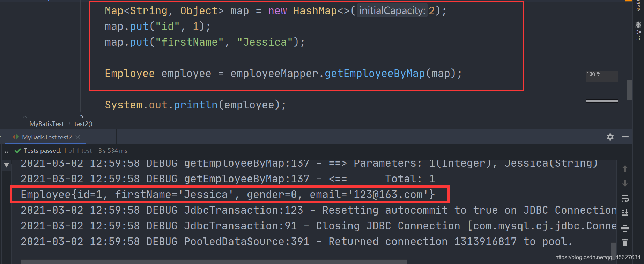Click MyBatisTest breadcrumb
The height and width of the screenshot is (264, 644).
tap(46, 124)
